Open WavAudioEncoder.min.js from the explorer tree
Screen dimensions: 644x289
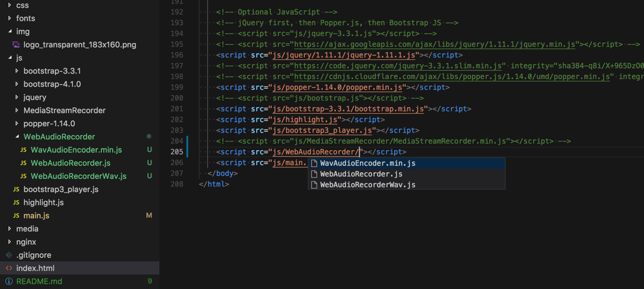77,150
